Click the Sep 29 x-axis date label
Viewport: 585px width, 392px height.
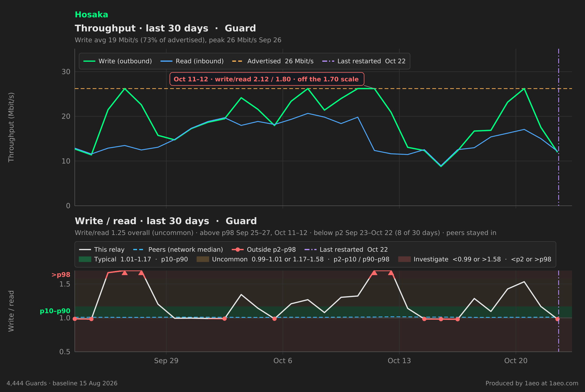click(166, 361)
